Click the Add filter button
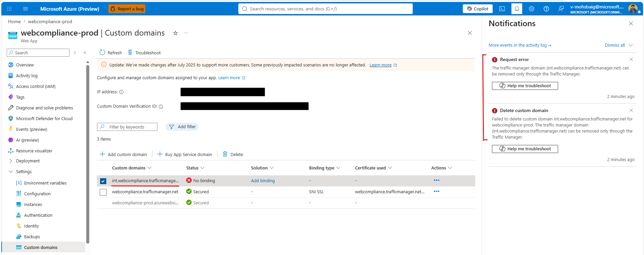The height and width of the screenshot is (255, 644). tap(182, 127)
